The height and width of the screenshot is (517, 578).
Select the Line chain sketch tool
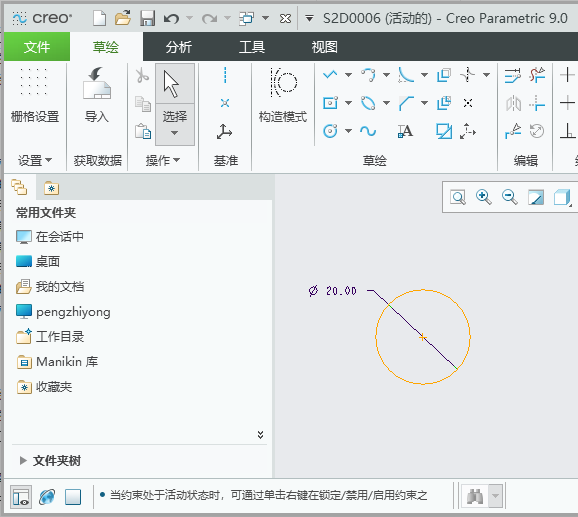click(330, 75)
